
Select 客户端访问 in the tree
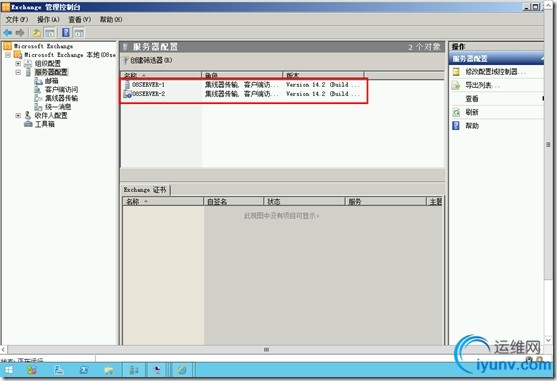point(61,89)
